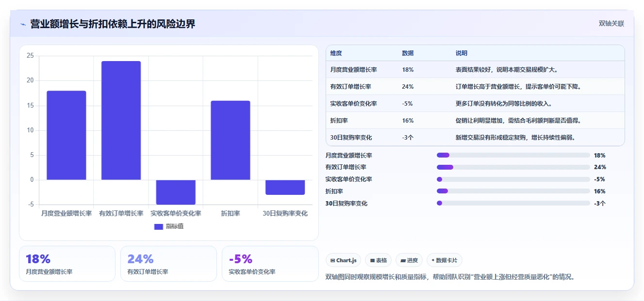
Task: Click the 24% value in the table
Action: [408, 87]
